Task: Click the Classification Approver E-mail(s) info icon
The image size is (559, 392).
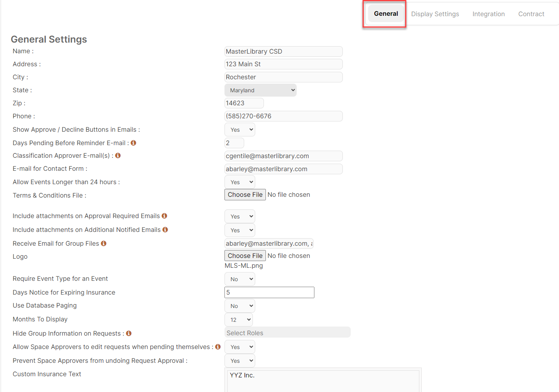Action: 118,155
